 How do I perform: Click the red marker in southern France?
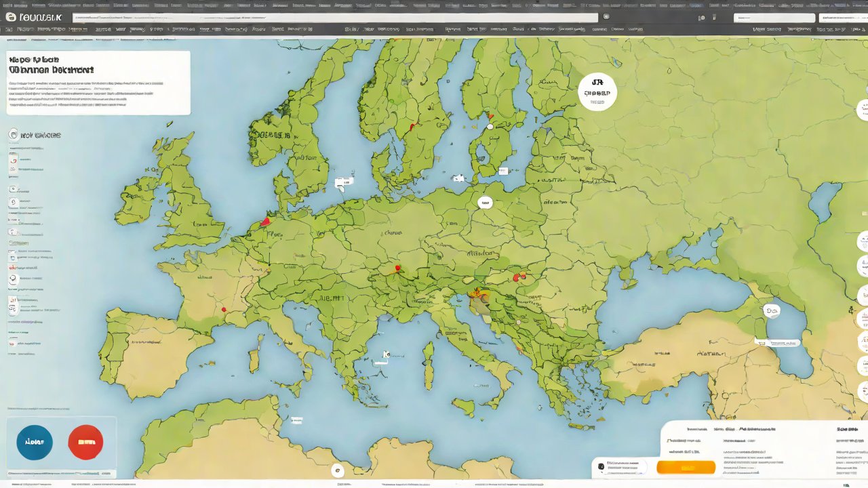tap(223, 310)
